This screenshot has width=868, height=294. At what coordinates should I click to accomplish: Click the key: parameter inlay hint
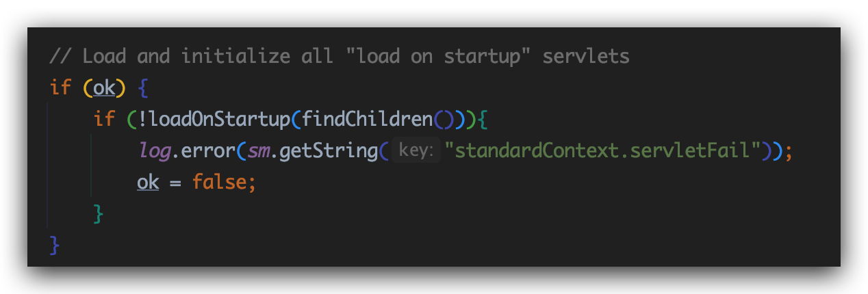[416, 151]
